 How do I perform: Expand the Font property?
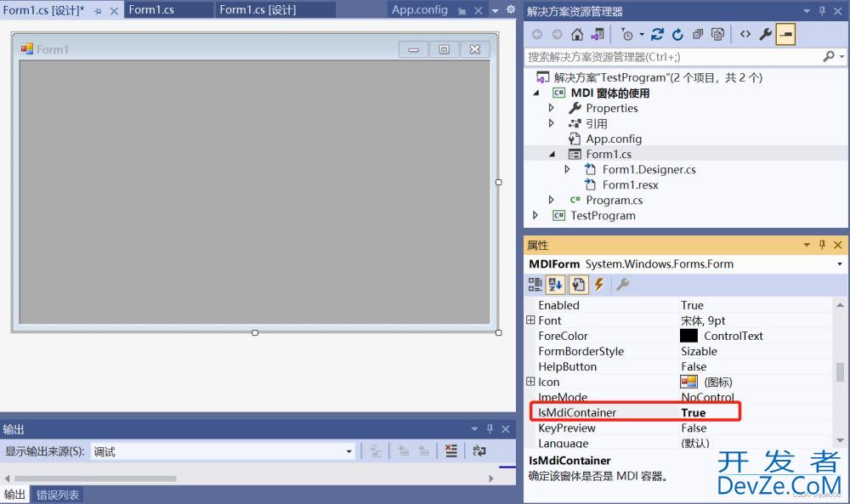pyautogui.click(x=530, y=320)
